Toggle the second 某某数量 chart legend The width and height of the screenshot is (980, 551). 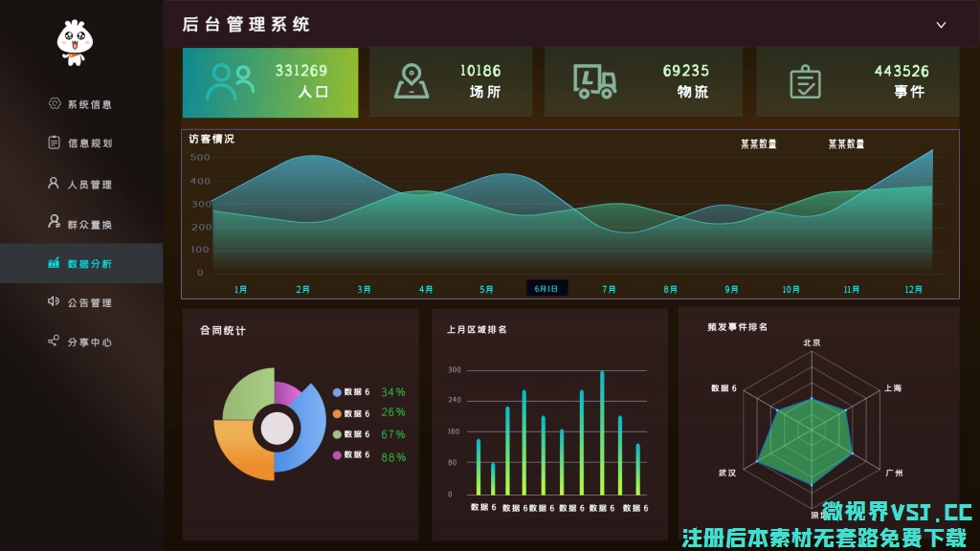(846, 144)
